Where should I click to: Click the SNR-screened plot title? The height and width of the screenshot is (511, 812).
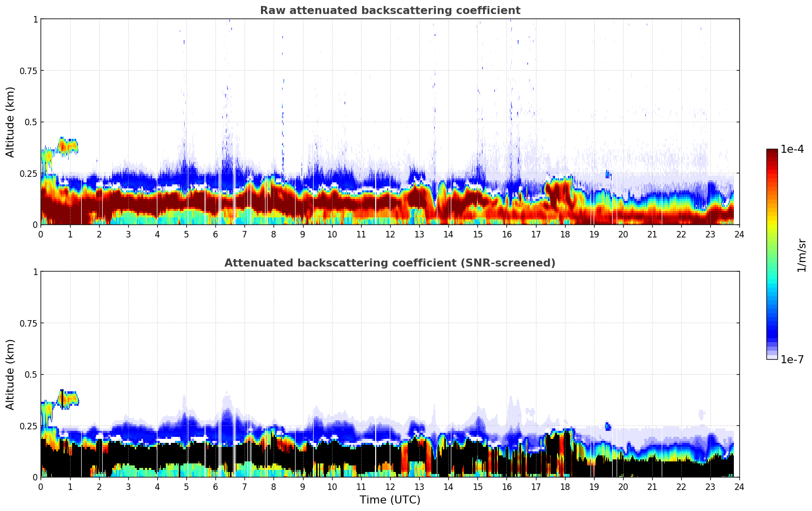[390, 263]
